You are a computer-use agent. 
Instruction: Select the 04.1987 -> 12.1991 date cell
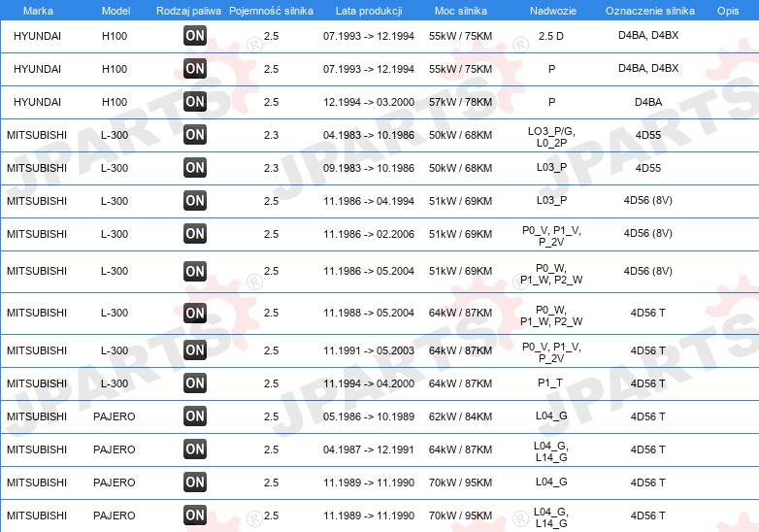tap(369, 449)
